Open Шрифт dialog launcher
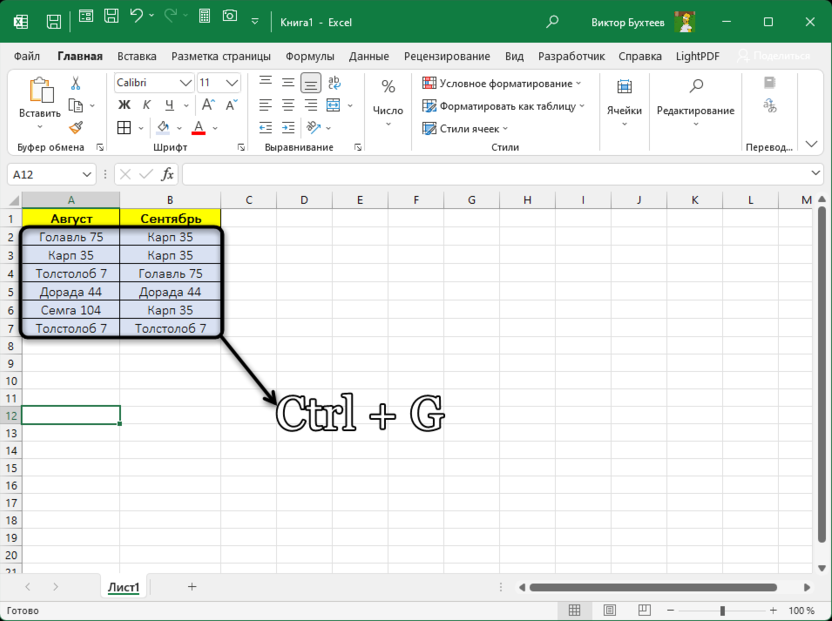The height and width of the screenshot is (621, 832). pyautogui.click(x=241, y=148)
